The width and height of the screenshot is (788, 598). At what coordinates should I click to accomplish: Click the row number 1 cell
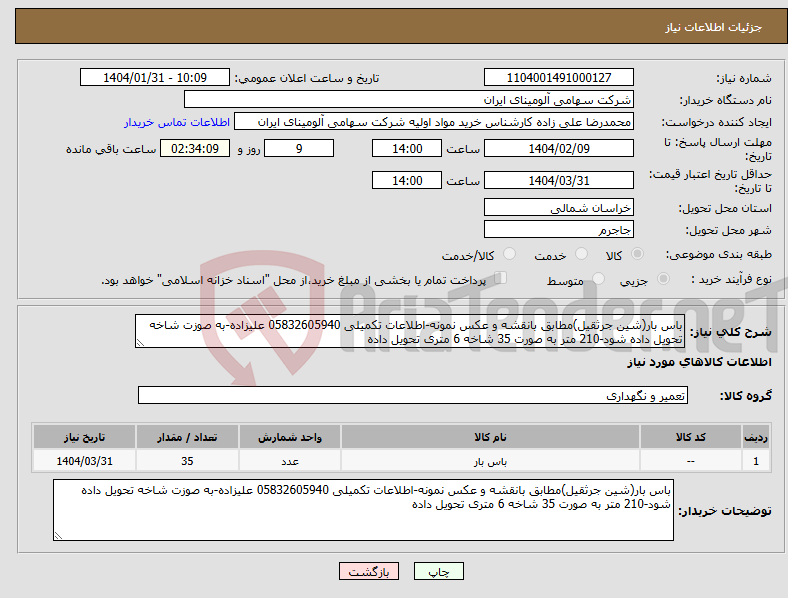[756, 461]
